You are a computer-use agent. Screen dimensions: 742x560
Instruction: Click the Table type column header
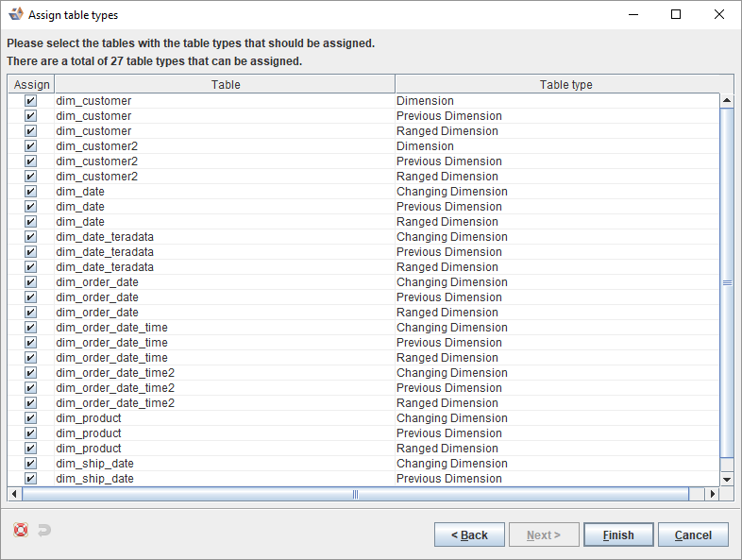(565, 85)
